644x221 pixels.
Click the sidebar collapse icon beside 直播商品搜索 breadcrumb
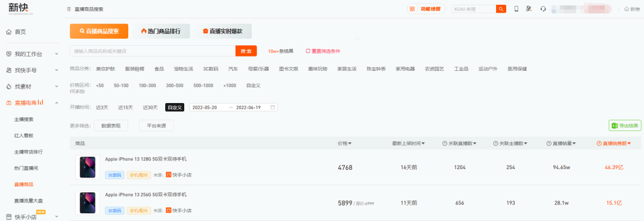coord(69,9)
